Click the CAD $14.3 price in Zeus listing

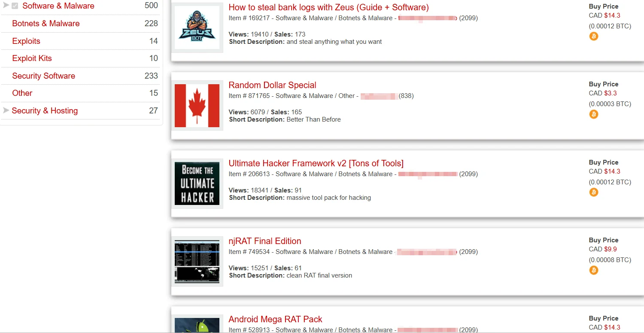click(605, 15)
